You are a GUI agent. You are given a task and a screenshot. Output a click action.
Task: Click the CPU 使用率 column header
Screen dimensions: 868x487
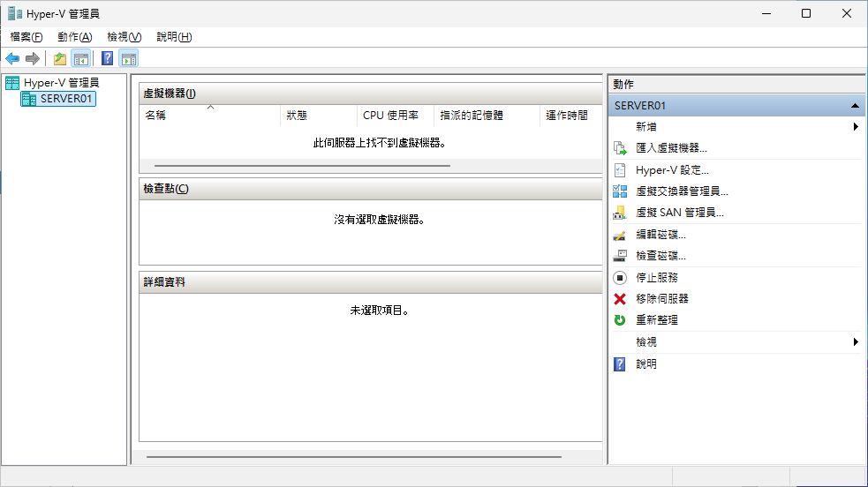[x=396, y=116]
